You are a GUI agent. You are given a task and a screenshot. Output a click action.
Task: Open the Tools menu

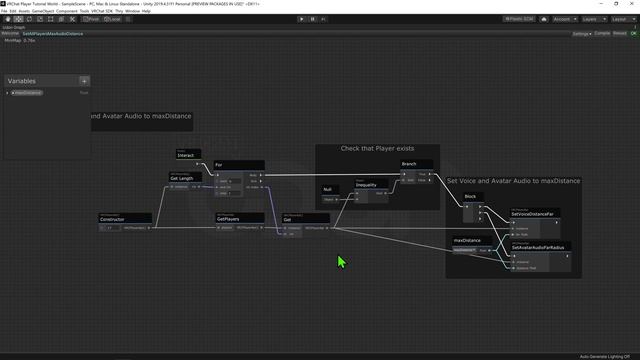click(x=84, y=11)
